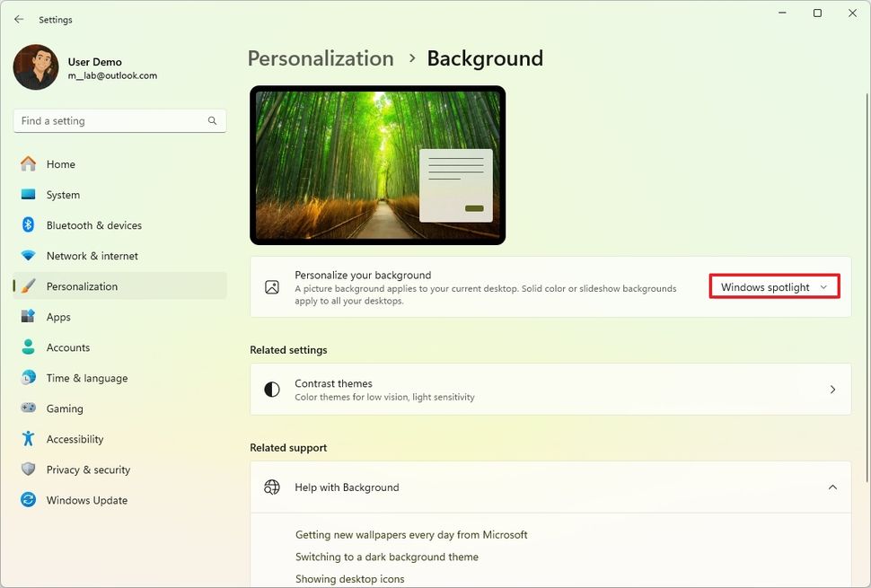Click the Accounts person icon

[x=28, y=347]
